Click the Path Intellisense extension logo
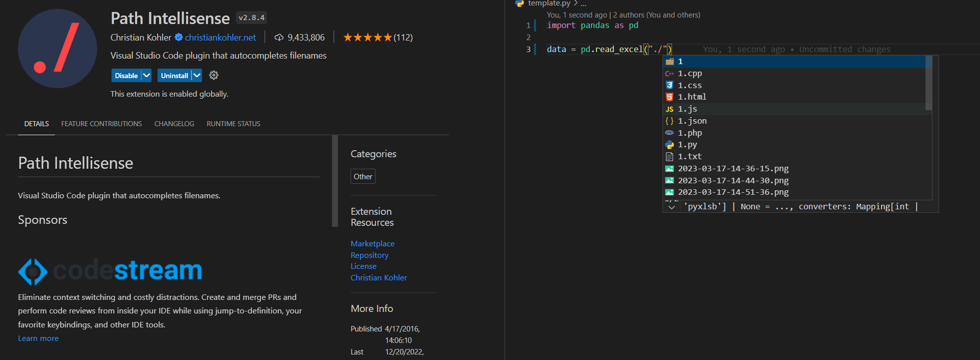The width and height of the screenshot is (980, 360). point(57,49)
